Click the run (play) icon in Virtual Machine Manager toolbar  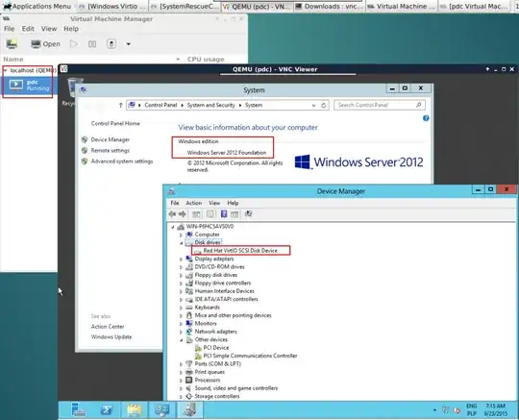coord(73,43)
